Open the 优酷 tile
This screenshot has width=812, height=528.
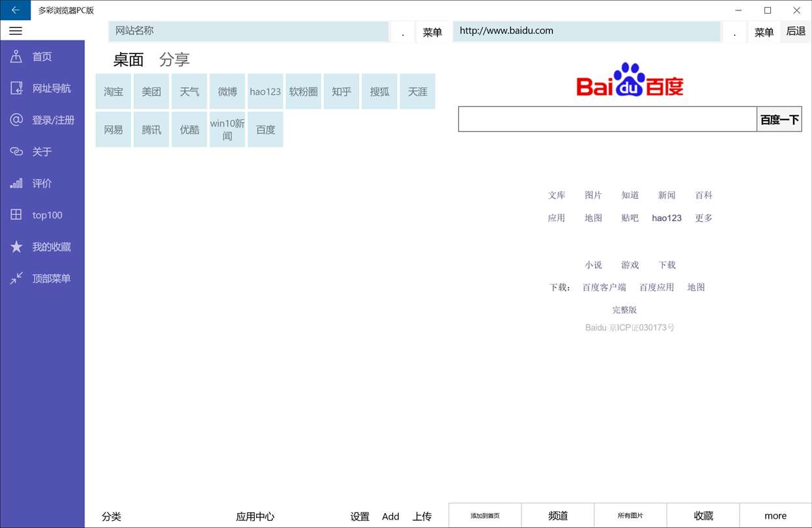pyautogui.click(x=190, y=129)
